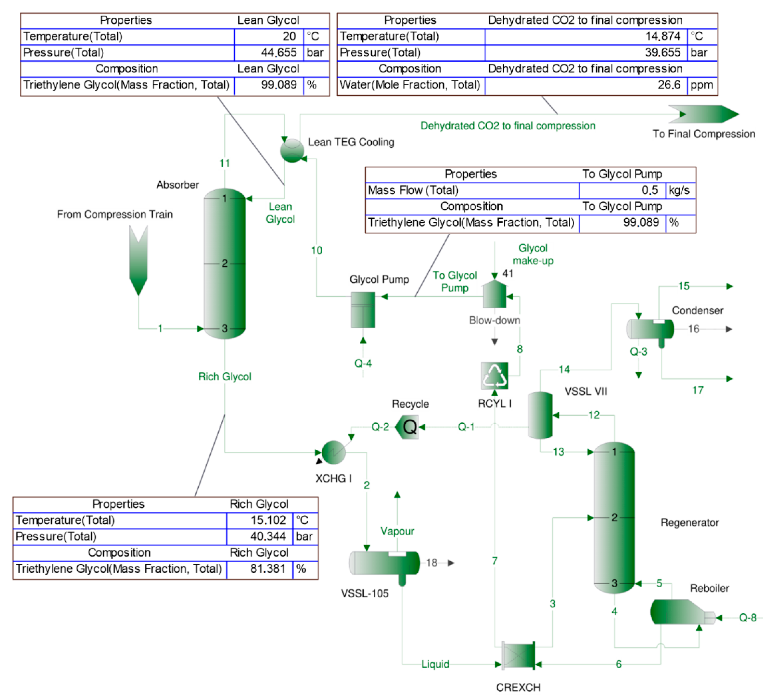
Task: Click the RCYL I recycle icon
Action: 495,376
